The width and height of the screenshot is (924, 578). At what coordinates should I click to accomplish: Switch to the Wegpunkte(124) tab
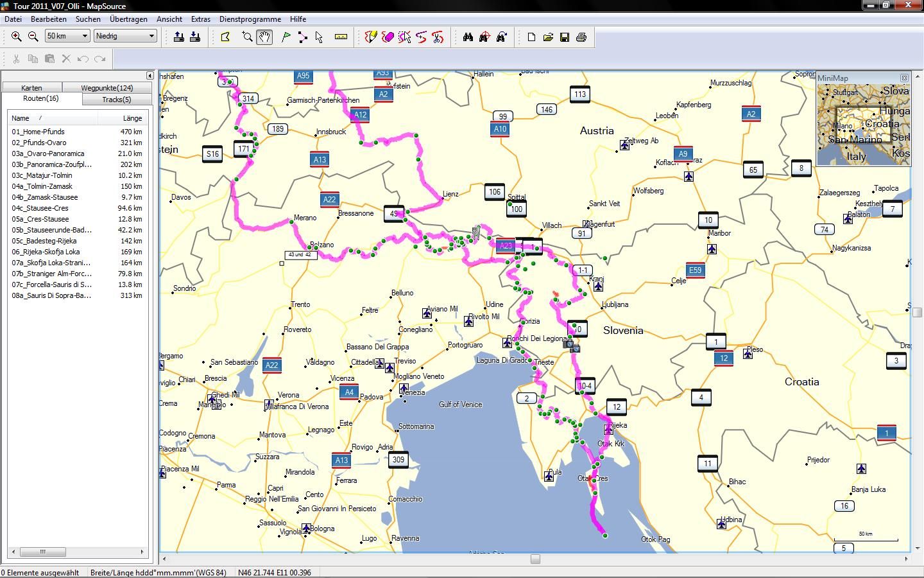click(107, 88)
